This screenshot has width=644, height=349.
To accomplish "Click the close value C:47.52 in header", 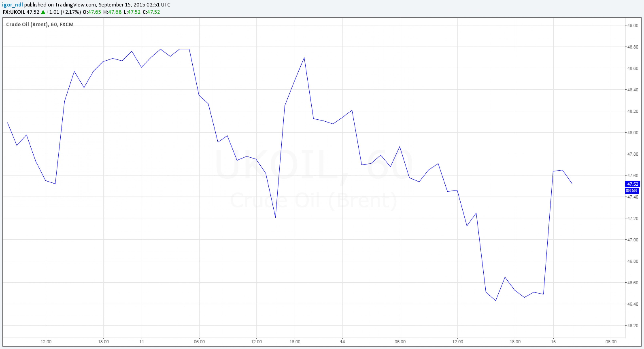I will (x=151, y=12).
